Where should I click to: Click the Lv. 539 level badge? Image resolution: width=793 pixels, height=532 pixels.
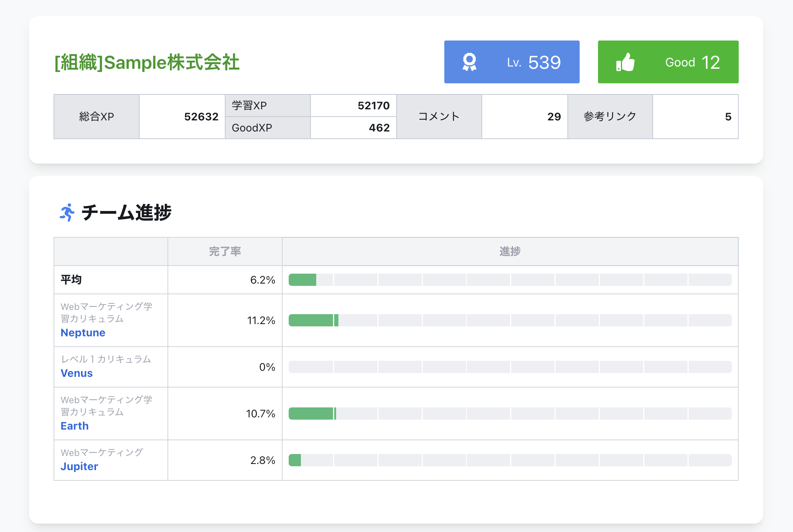tap(512, 62)
